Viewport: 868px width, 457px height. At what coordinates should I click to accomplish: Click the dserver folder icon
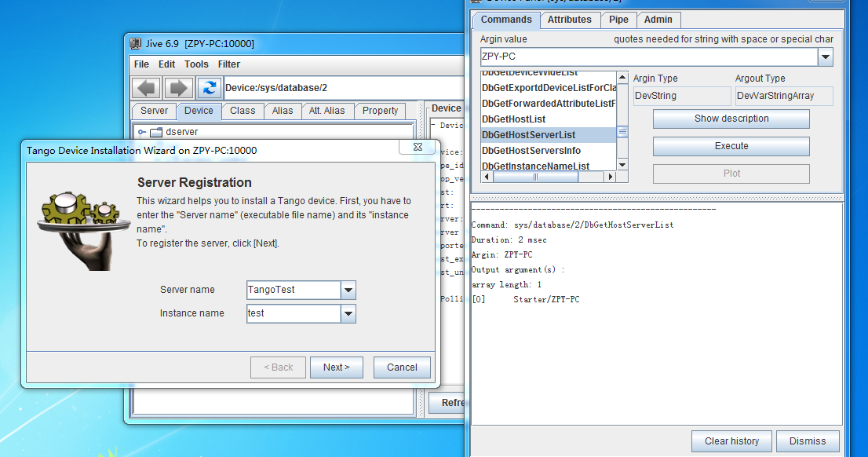pos(156,132)
